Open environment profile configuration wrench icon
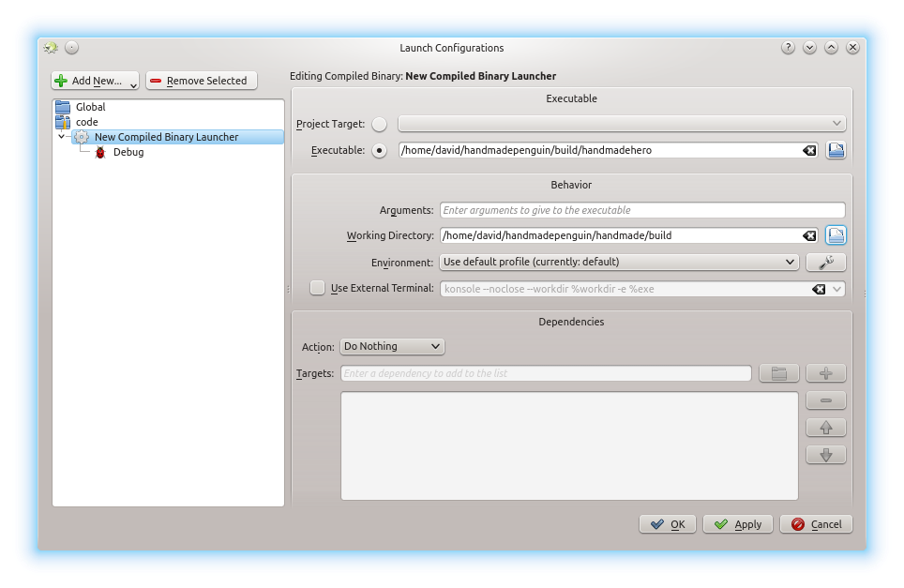Image resolution: width=904 pixels, height=588 pixels. point(826,263)
